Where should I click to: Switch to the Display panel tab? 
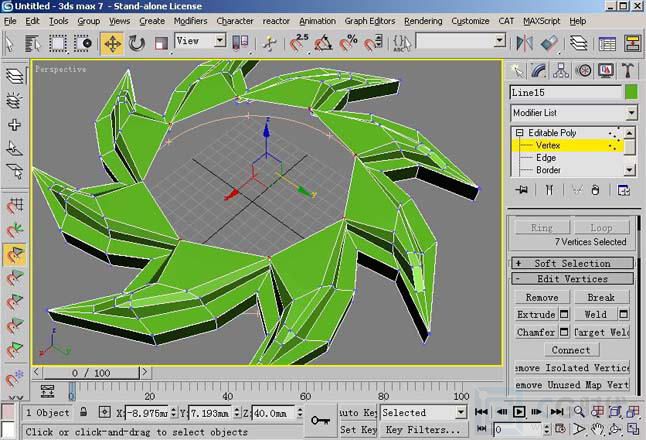(x=606, y=70)
